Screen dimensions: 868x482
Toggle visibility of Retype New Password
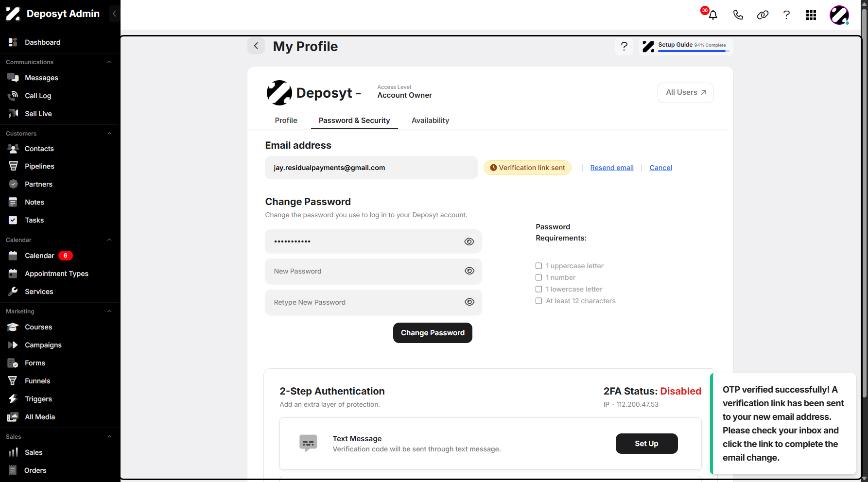(x=469, y=302)
